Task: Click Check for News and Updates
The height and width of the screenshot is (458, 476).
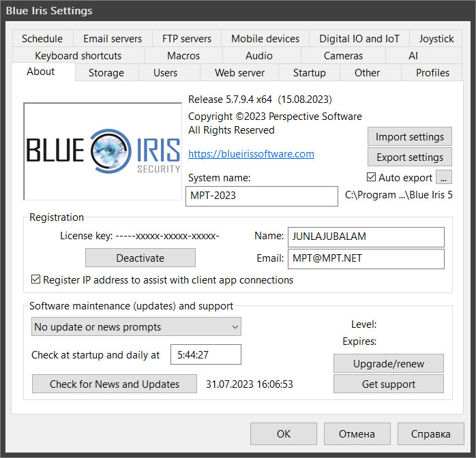Action: (x=115, y=384)
